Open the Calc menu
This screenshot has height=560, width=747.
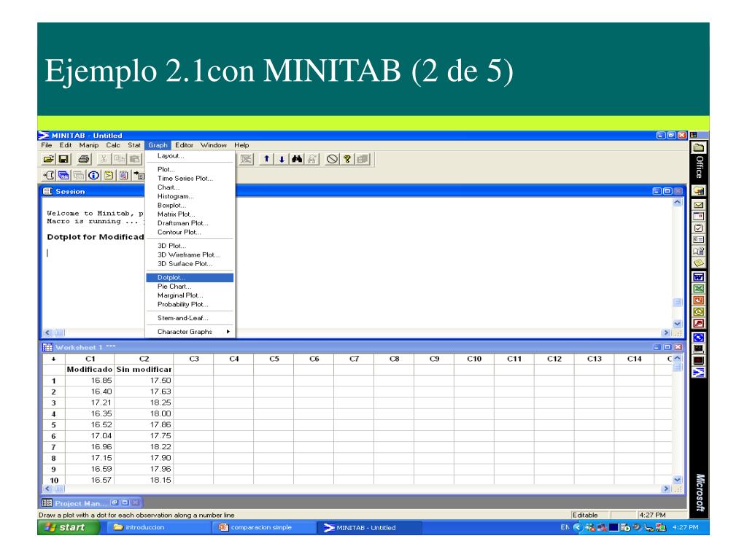tap(113, 145)
